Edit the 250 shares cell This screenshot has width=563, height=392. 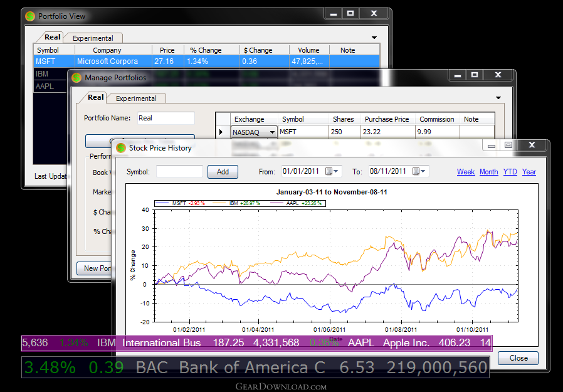point(345,132)
